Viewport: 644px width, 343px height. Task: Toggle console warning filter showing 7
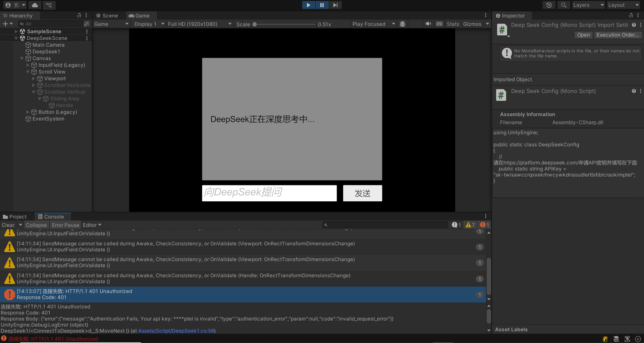pos(470,225)
